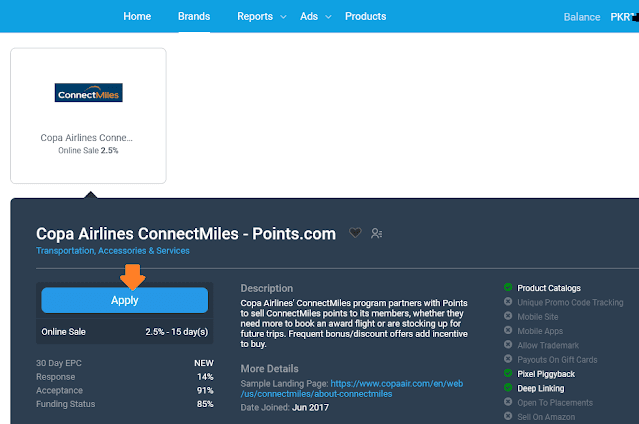Click the Payouts On Gift Cards label
The width and height of the screenshot is (639, 424).
[x=557, y=360]
